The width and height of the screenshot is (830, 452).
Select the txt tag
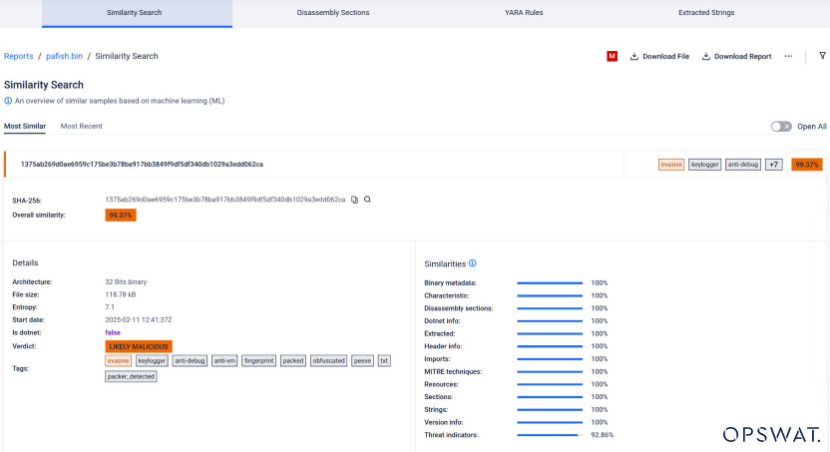click(384, 361)
